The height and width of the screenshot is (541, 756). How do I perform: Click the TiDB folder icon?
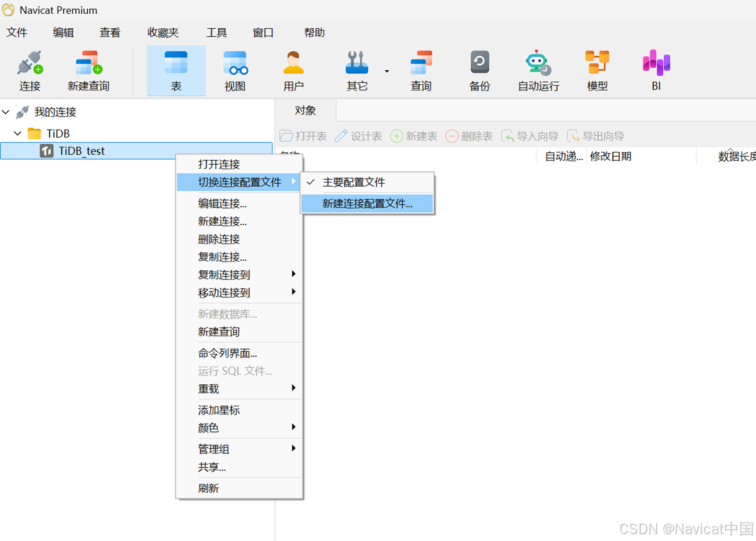click(35, 134)
